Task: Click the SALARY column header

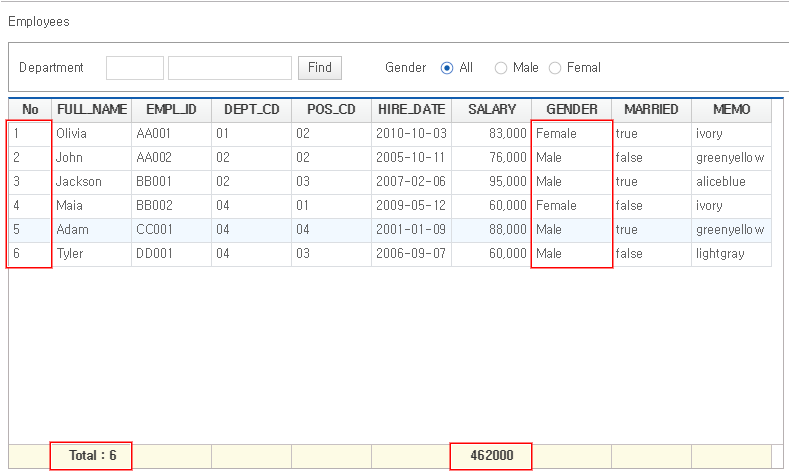Action: pos(492,110)
